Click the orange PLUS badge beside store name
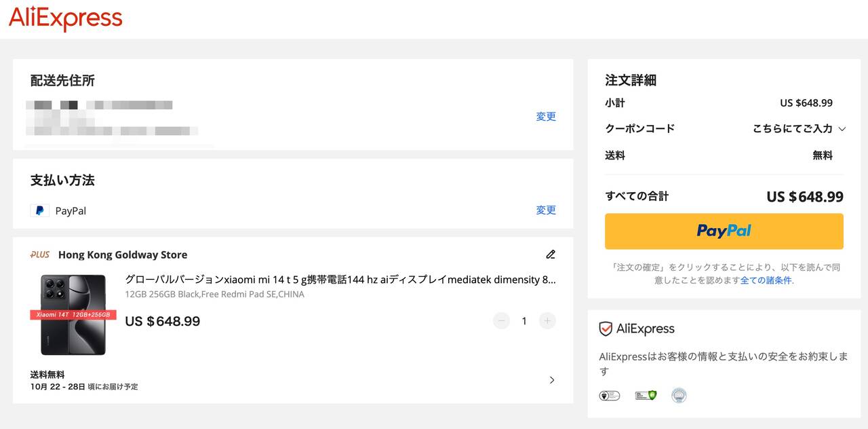 40,255
